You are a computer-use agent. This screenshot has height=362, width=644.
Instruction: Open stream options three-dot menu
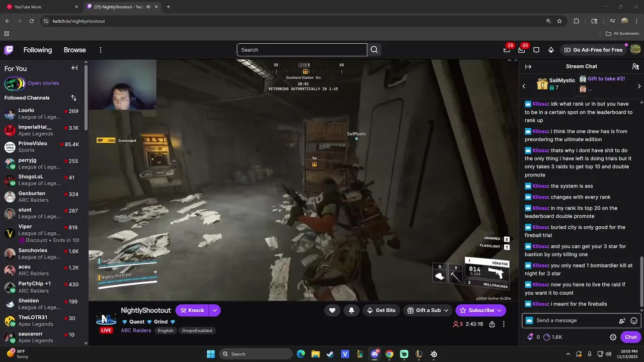[x=504, y=324]
